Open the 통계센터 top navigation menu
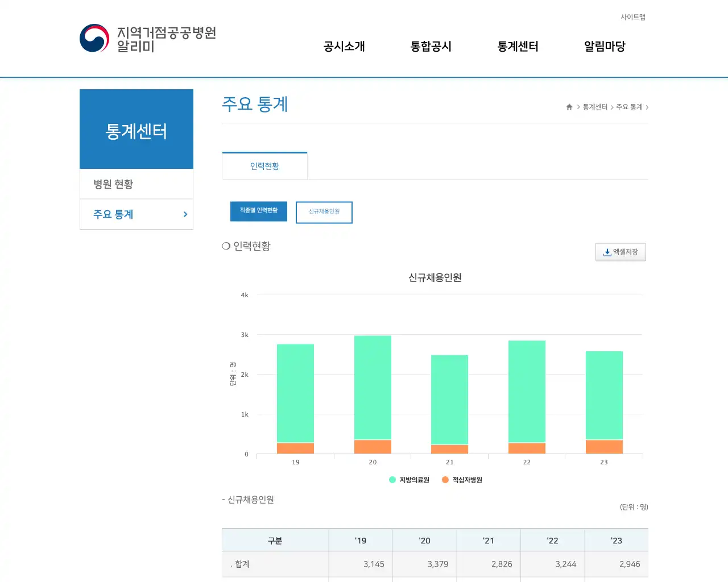The width and height of the screenshot is (728, 582). coord(517,47)
